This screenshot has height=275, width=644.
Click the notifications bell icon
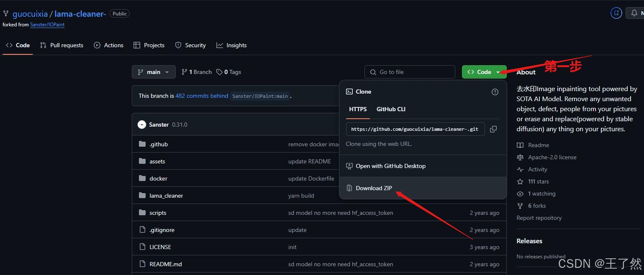click(634, 13)
